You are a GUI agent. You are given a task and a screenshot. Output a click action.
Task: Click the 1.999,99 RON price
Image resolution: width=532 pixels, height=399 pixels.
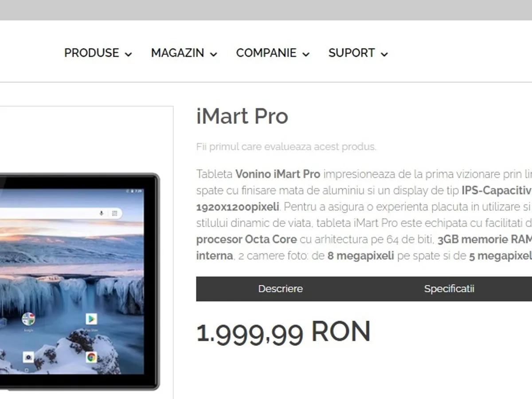pyautogui.click(x=283, y=332)
